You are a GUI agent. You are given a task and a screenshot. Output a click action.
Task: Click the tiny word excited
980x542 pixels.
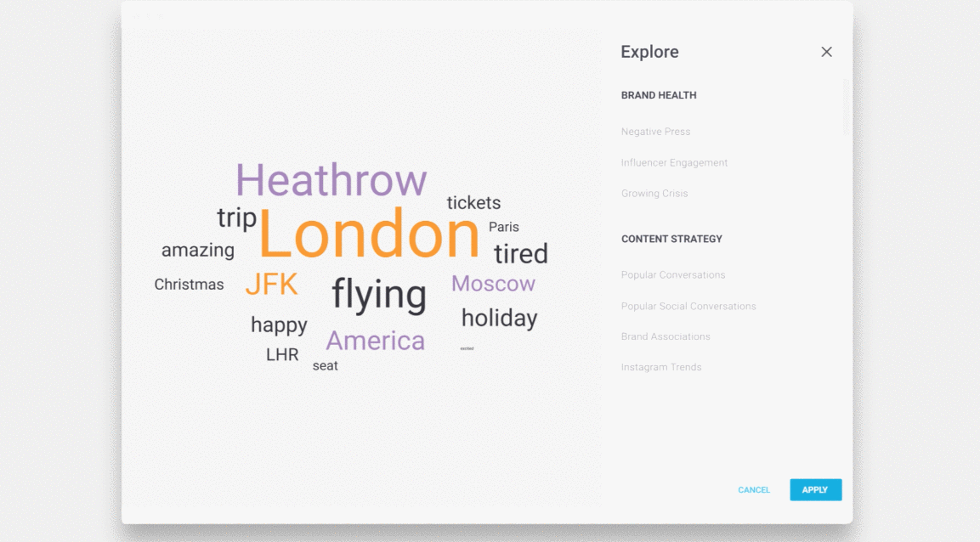[467, 348]
